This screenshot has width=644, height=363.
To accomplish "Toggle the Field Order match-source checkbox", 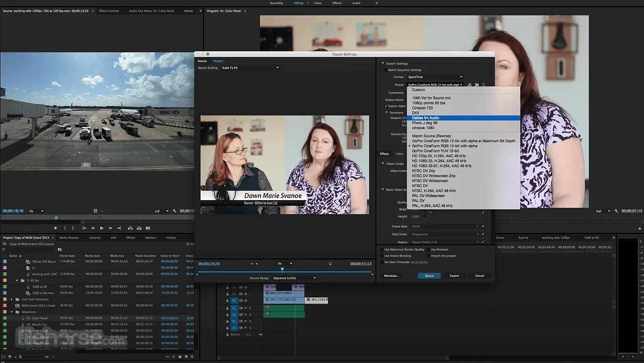I will tap(483, 234).
